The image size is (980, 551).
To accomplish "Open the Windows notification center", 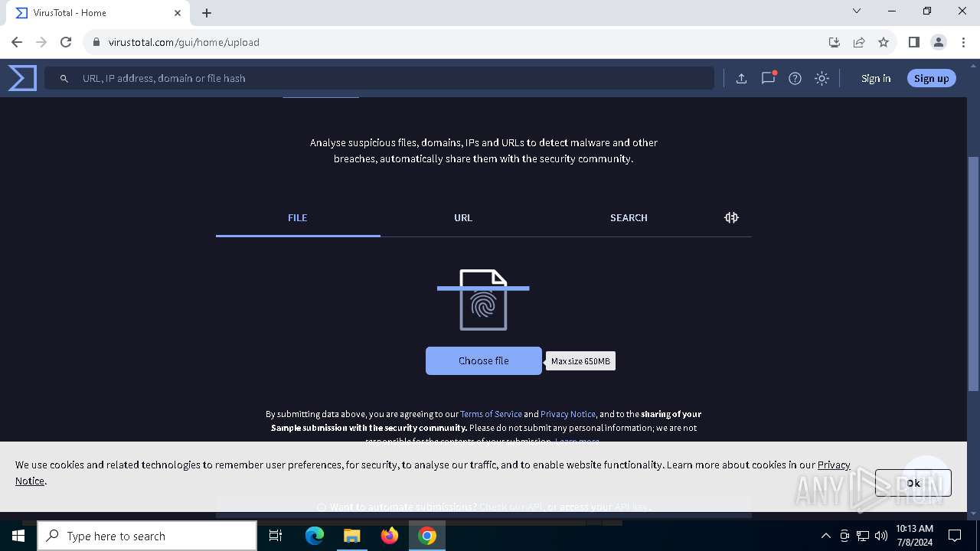I will pyautogui.click(x=955, y=536).
